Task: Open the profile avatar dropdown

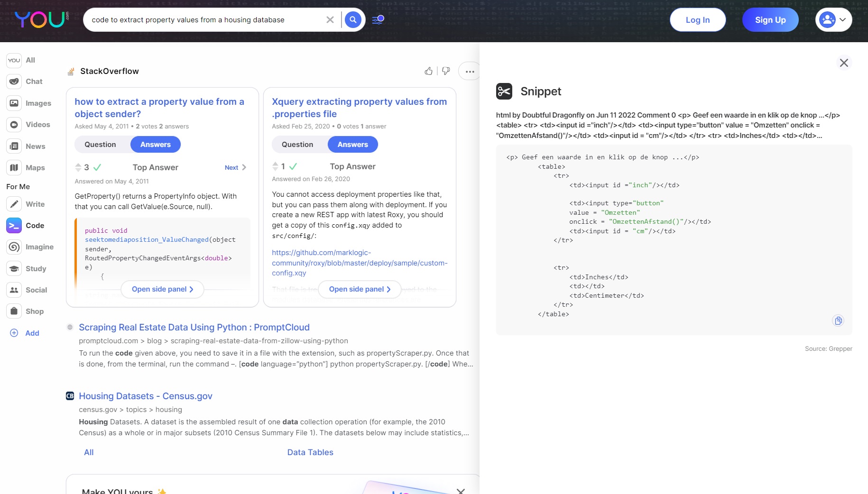Action: coord(833,20)
